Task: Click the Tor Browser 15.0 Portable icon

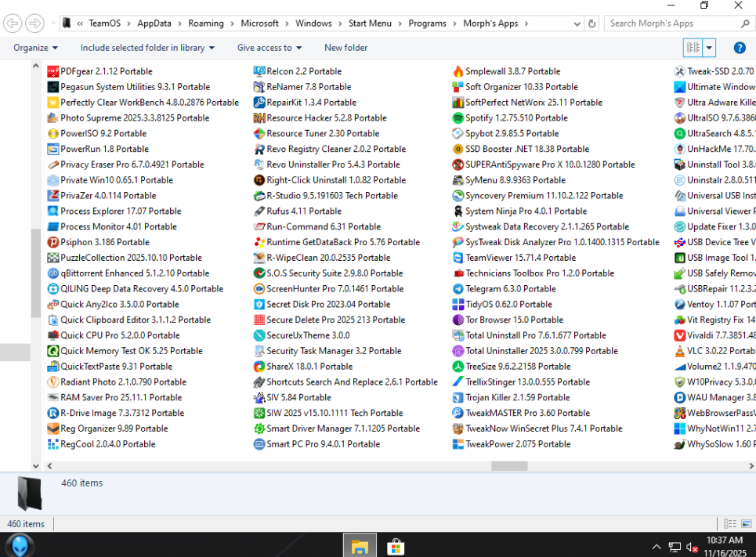Action: (458, 320)
